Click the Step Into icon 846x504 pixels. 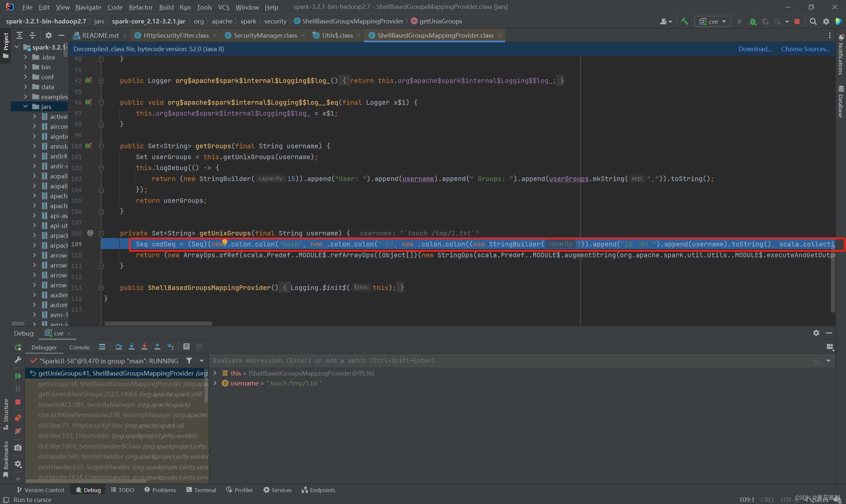tap(132, 346)
